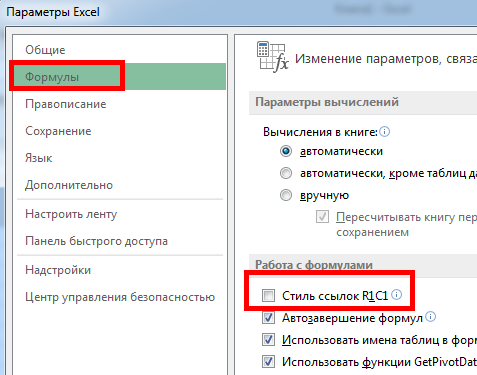
Task: Click the formulas calculator icon in header
Action: 272,57
